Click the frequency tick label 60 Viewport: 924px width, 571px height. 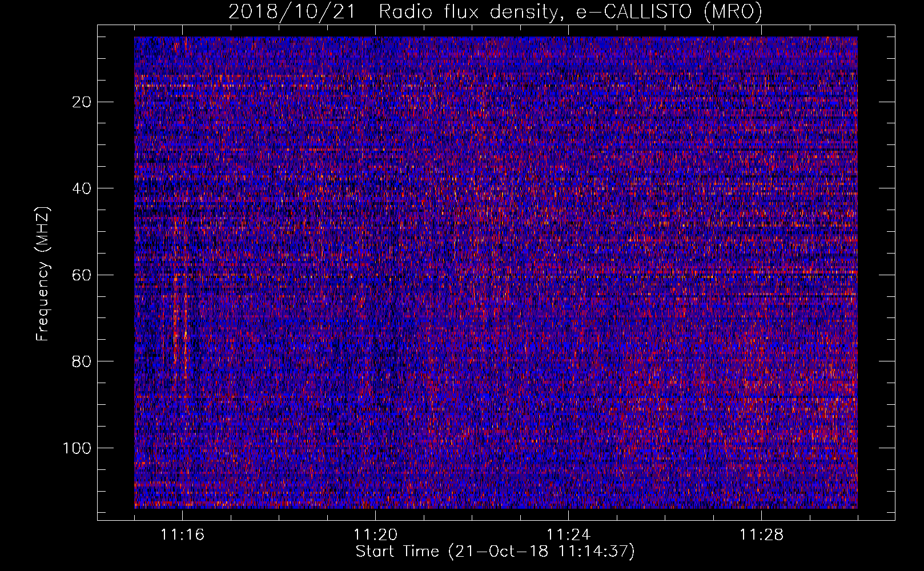pyautogui.click(x=82, y=275)
